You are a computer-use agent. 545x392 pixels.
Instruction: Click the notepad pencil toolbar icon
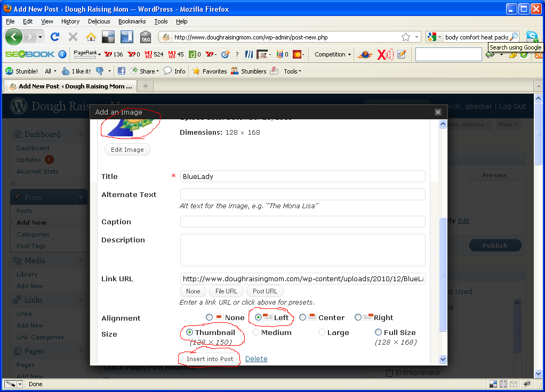coord(402,54)
